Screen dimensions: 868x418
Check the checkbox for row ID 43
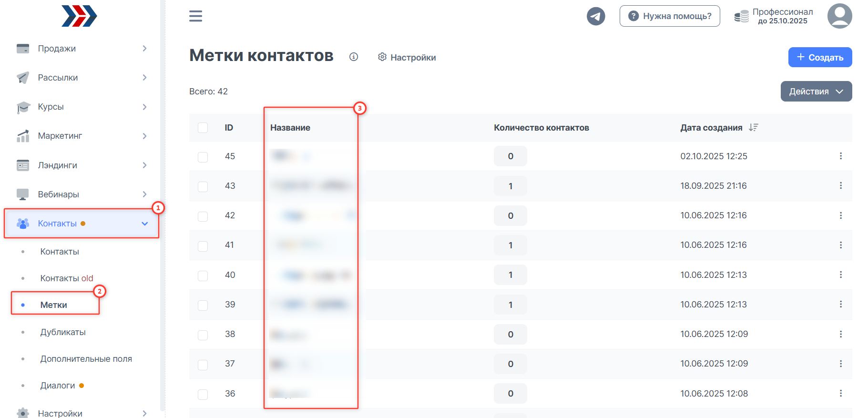point(203,186)
